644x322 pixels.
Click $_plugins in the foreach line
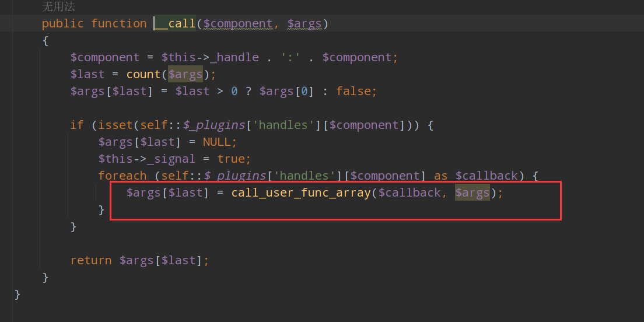235,176
